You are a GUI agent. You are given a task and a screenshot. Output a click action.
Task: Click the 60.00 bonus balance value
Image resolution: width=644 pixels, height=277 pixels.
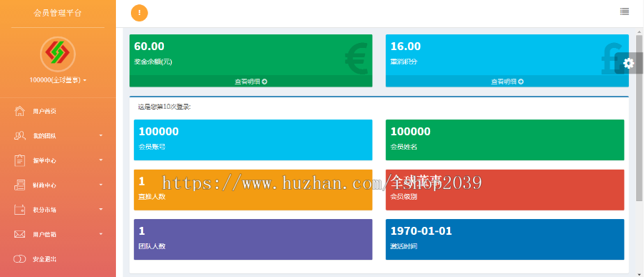click(149, 47)
